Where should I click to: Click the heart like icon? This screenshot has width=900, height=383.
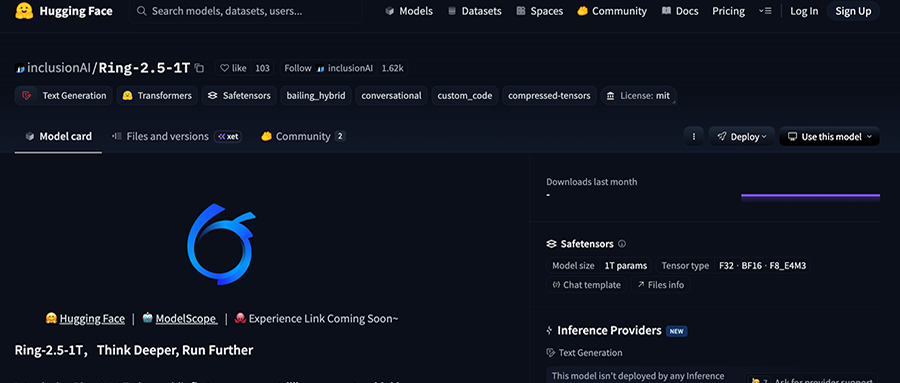point(225,68)
